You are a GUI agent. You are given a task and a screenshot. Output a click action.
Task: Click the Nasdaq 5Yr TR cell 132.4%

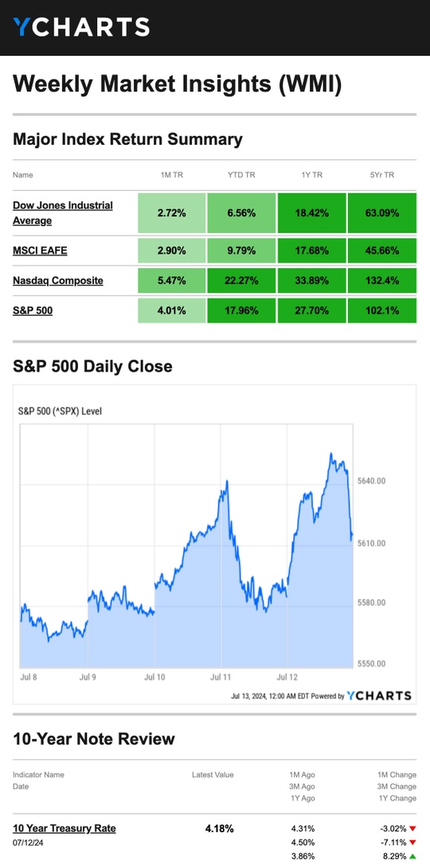click(x=381, y=281)
